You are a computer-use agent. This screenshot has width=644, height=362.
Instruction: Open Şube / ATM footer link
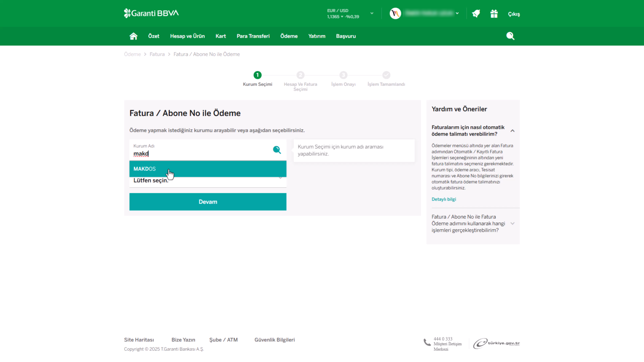[x=223, y=340]
